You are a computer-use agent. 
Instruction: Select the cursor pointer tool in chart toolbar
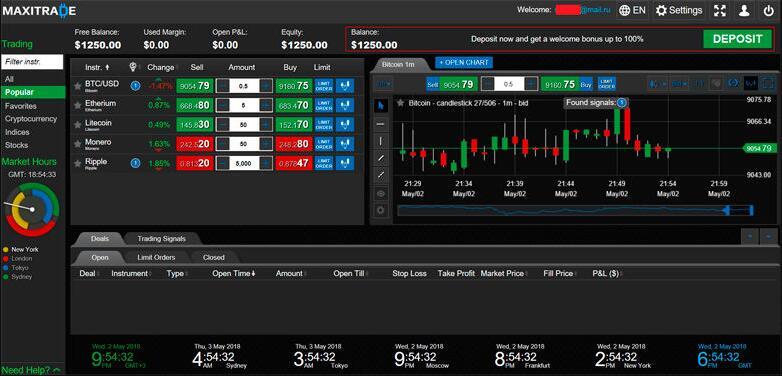click(381, 106)
